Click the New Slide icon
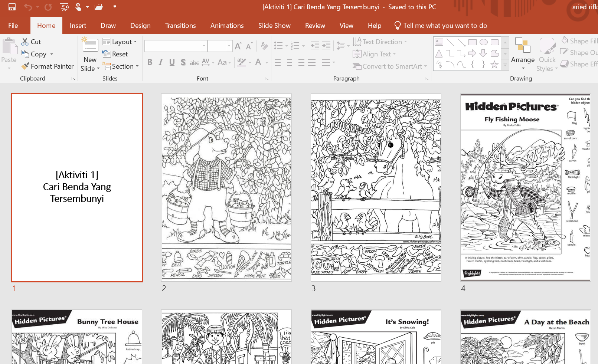This screenshot has width=598, height=364. coord(90,45)
